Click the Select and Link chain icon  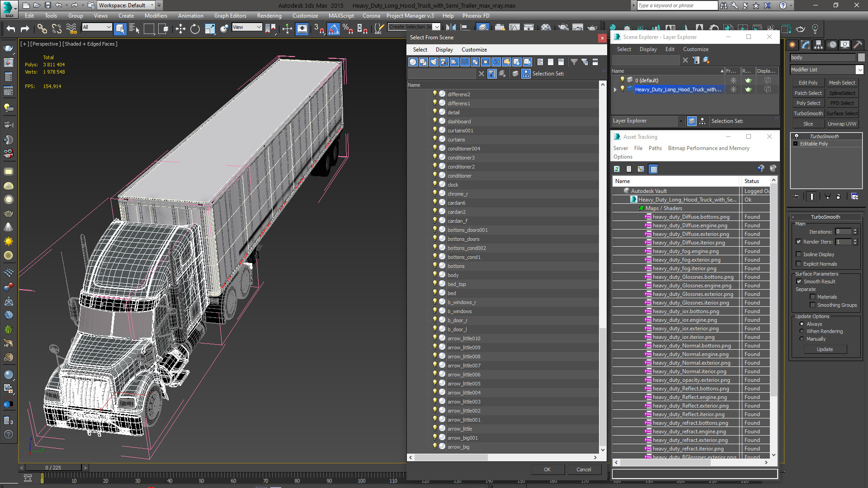click(x=42, y=29)
